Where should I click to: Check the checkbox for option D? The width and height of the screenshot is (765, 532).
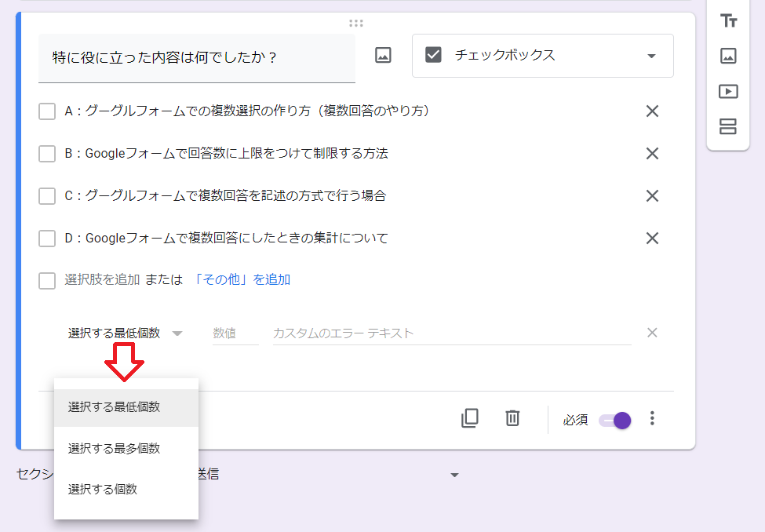click(46, 238)
